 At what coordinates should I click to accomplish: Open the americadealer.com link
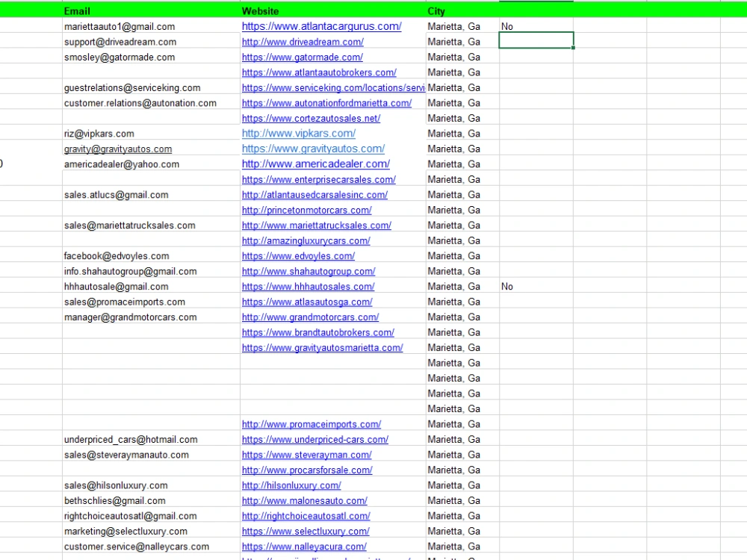315,164
